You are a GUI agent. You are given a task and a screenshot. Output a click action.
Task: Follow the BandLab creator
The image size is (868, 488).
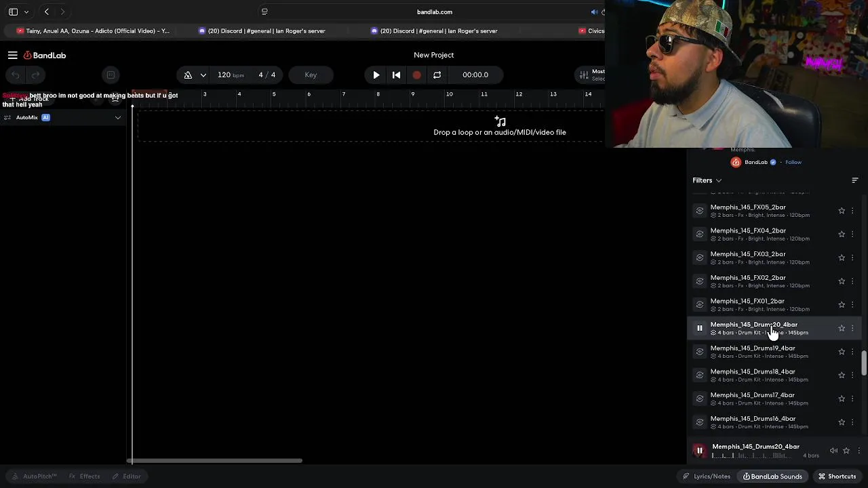pyautogui.click(x=793, y=163)
